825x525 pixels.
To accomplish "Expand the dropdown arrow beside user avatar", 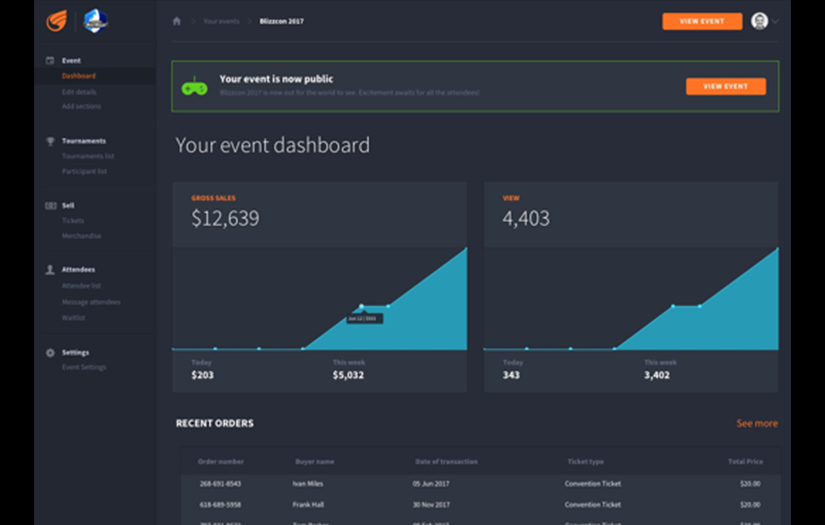I will pos(775,21).
